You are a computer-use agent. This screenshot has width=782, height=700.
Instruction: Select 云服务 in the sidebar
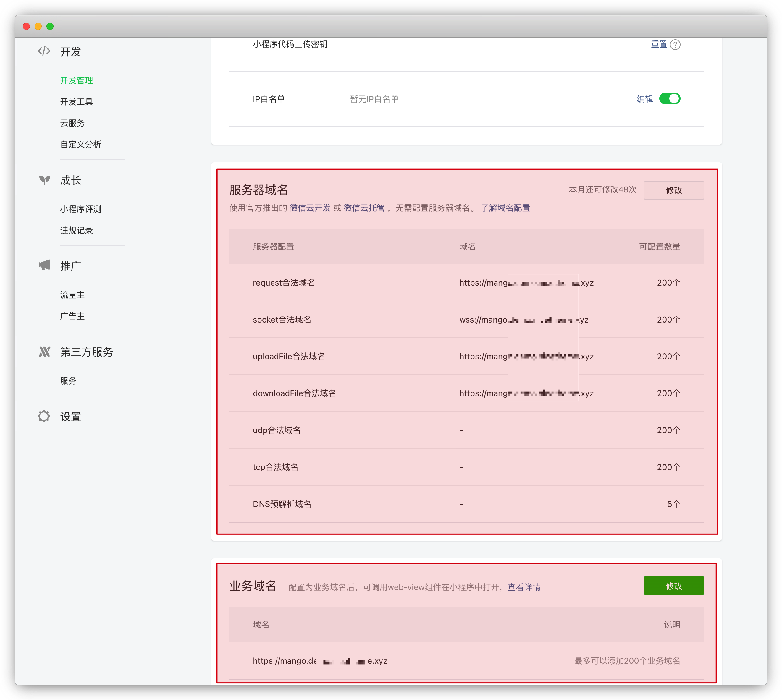pyautogui.click(x=72, y=123)
